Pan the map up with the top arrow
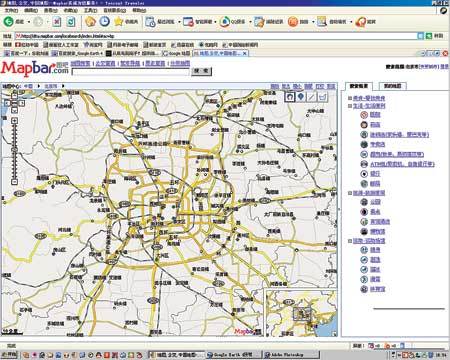The height and width of the screenshot is (360, 450). [14, 96]
